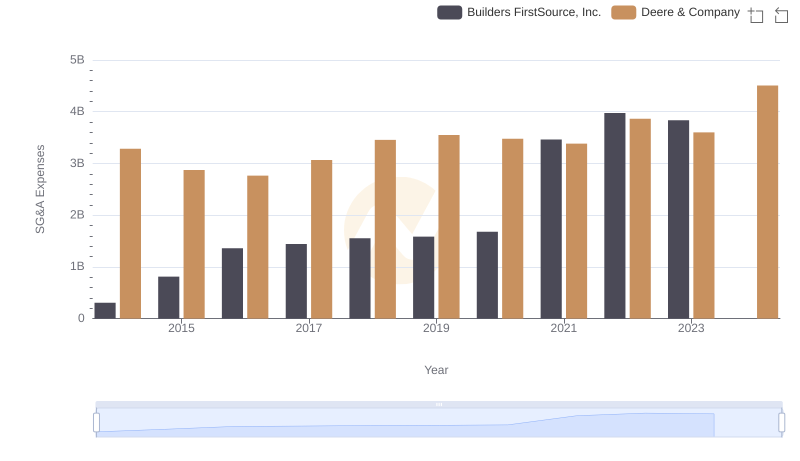Click the 2B y-axis label

tap(77, 215)
